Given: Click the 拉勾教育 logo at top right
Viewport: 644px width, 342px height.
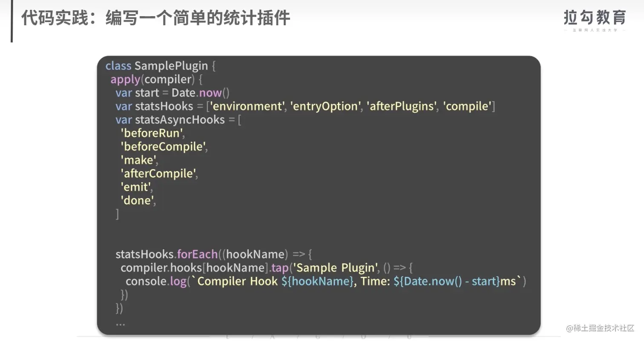Looking at the screenshot, I should (595, 18).
